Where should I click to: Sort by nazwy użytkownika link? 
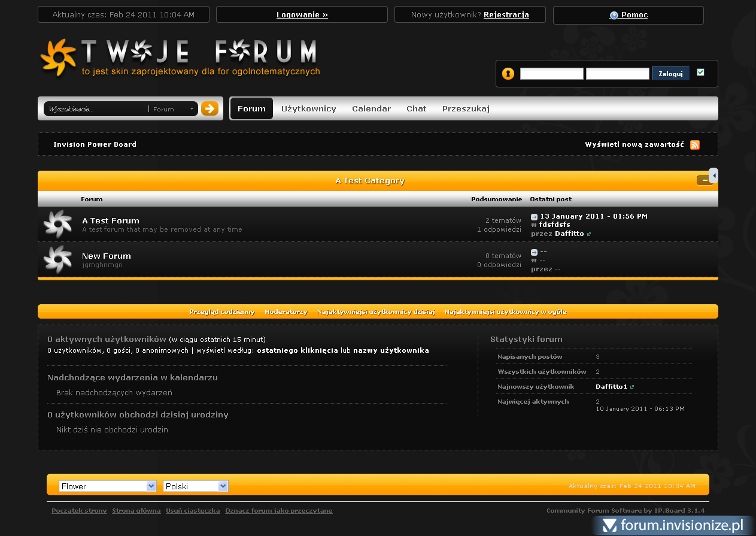point(391,350)
